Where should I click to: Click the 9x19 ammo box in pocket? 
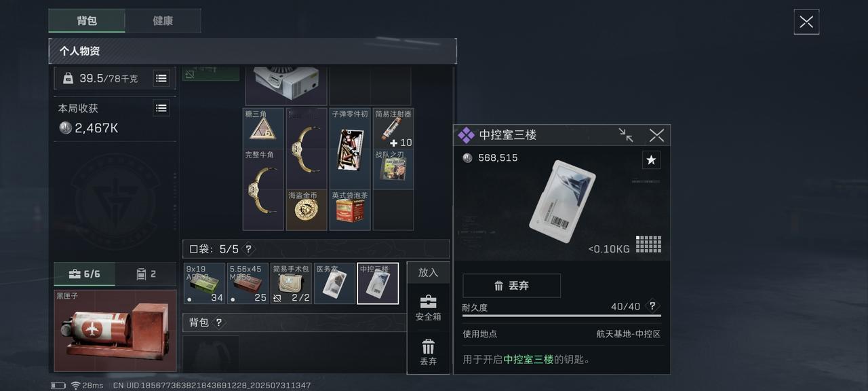coord(204,284)
